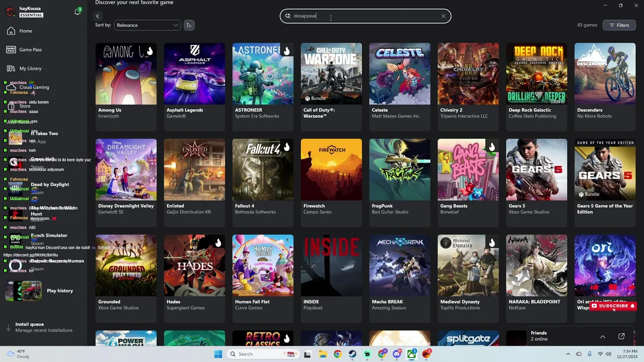
Task: Click the Deep Rock Galactic title
Action: coord(530,110)
